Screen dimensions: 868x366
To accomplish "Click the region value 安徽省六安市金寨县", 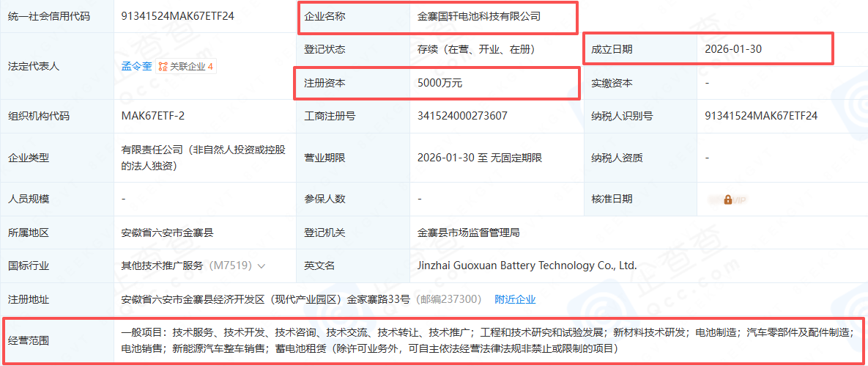I will (167, 233).
